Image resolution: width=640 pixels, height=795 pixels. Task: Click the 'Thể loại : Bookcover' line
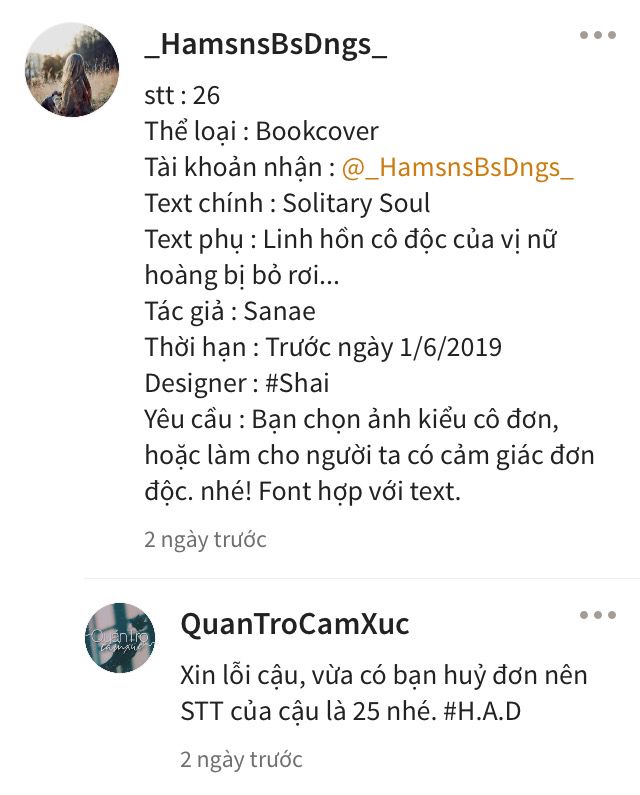click(262, 131)
